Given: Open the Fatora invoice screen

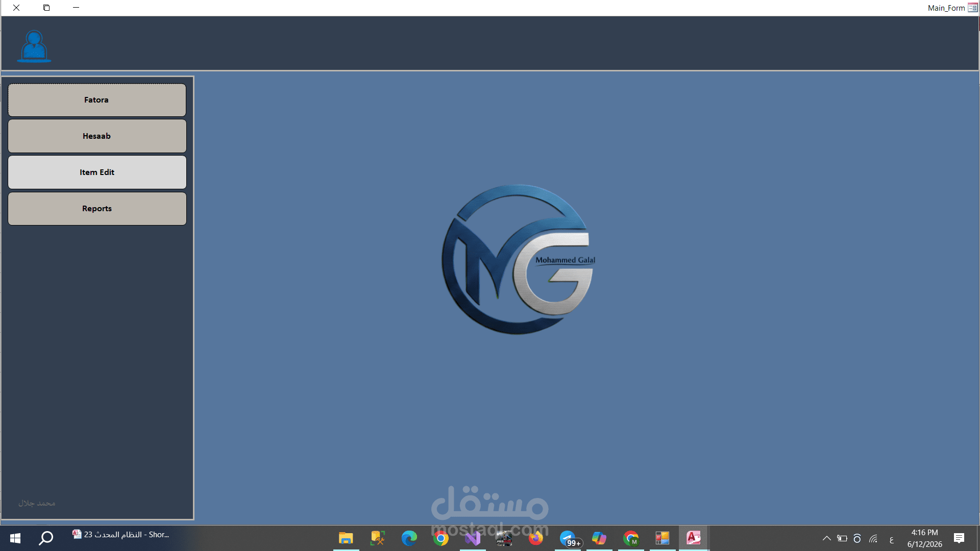Looking at the screenshot, I should point(97,100).
